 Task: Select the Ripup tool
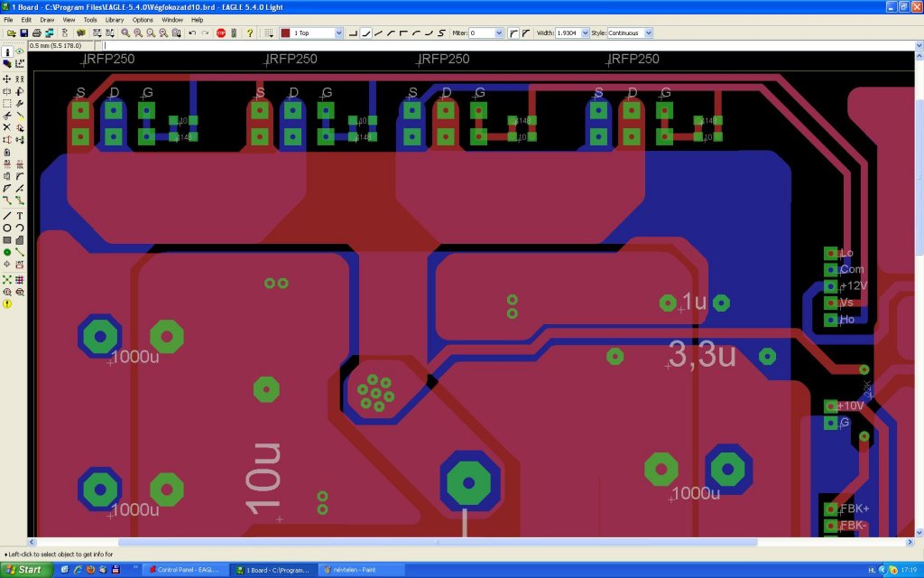(20, 200)
